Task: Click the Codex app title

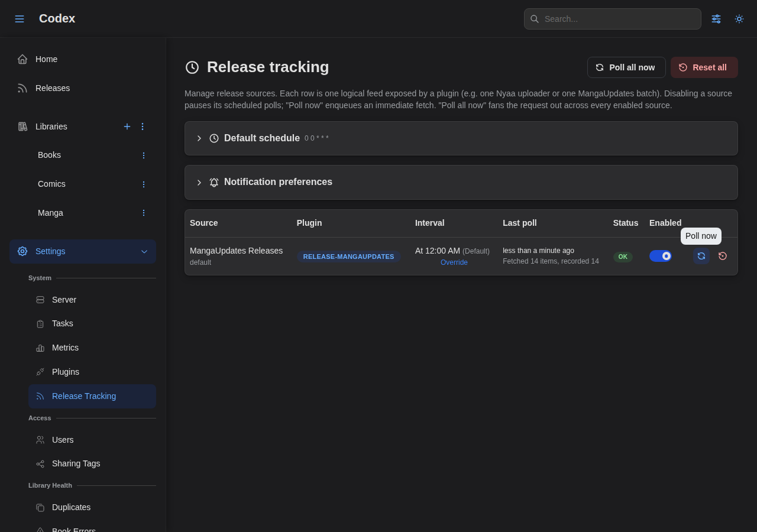Action: click(57, 18)
